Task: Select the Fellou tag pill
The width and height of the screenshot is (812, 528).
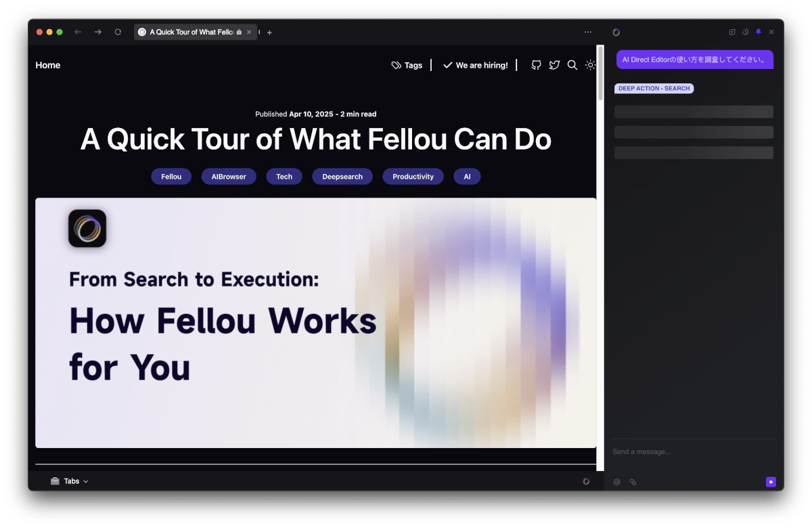Action: (171, 177)
